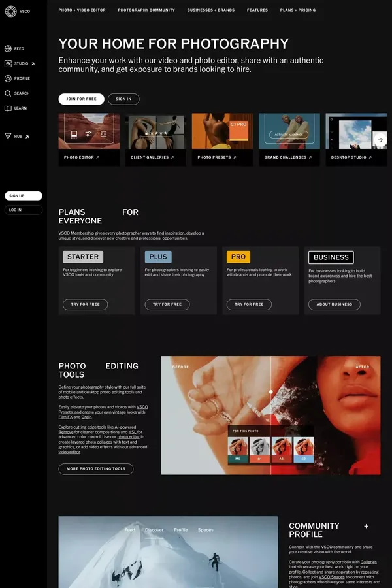Switch to the Feed tab

(129, 530)
